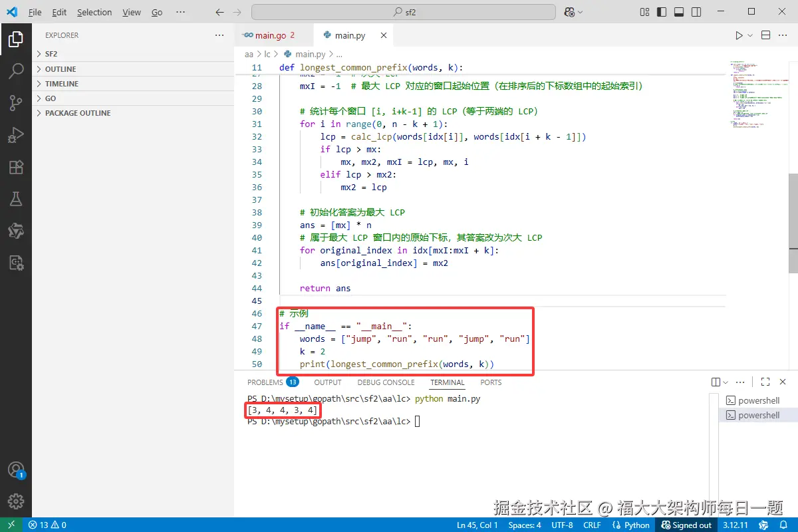This screenshot has height=532, width=798.
Task: Open the Go menu
Action: click(157, 12)
